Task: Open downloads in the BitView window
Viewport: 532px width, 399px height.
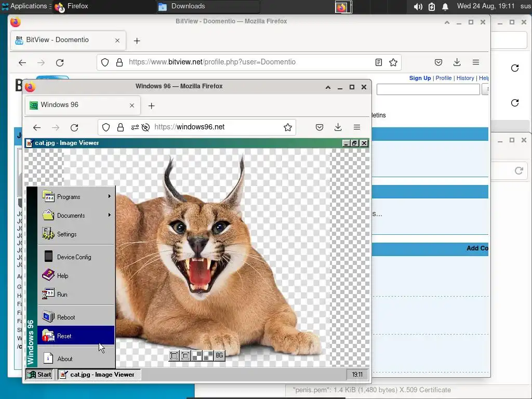Action: tap(457, 62)
